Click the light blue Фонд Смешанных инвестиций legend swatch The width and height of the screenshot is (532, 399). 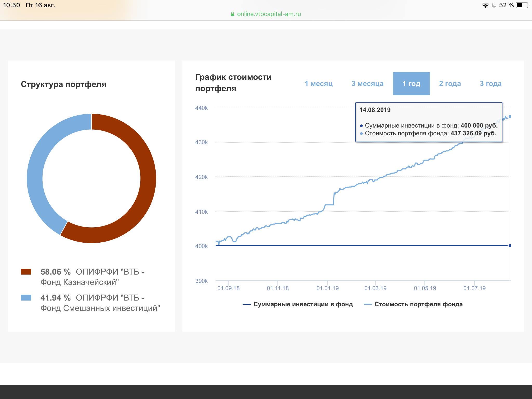[26, 298]
